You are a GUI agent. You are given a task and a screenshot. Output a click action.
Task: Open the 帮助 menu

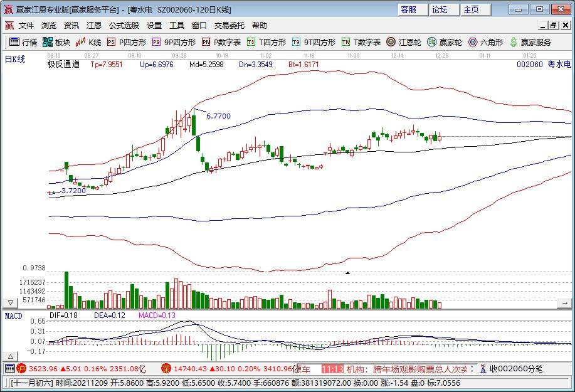pyautogui.click(x=259, y=25)
